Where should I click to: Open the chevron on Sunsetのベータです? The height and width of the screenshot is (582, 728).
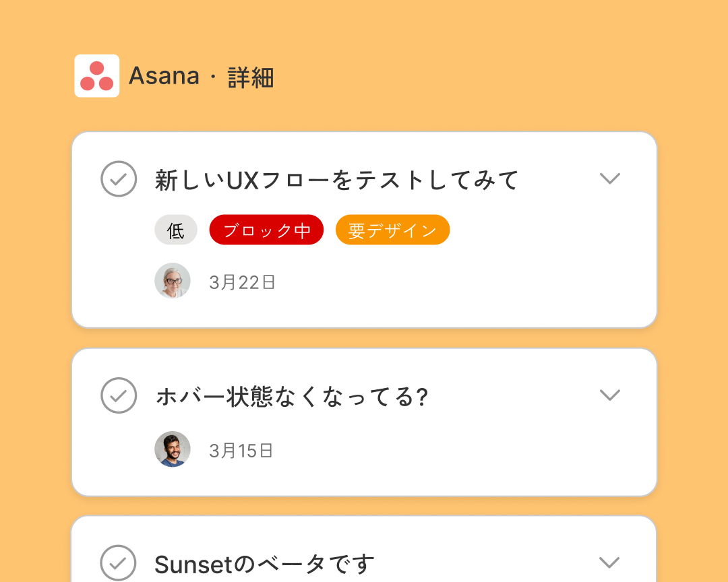(x=611, y=561)
